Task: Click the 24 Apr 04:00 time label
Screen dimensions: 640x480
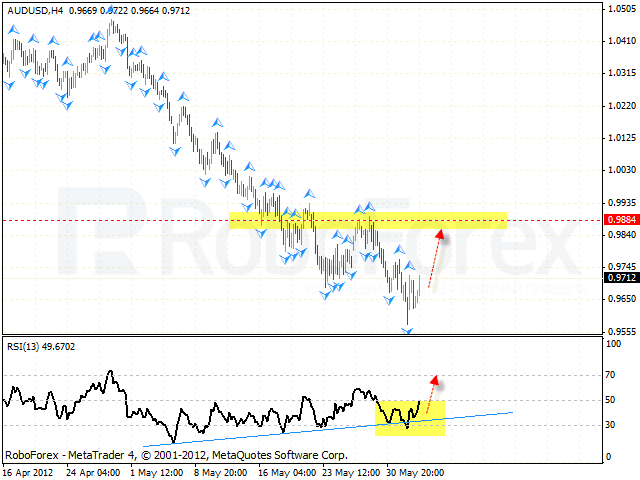Action: pos(93,473)
